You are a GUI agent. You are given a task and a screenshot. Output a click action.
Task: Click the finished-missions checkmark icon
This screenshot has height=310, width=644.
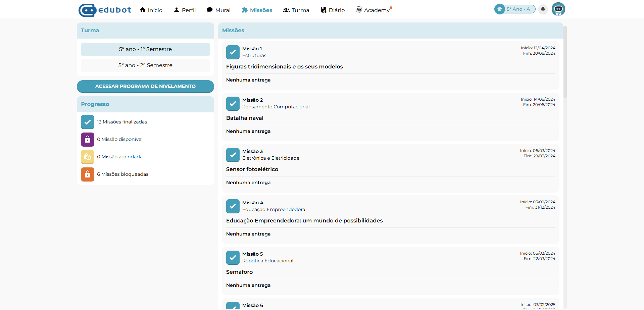click(x=88, y=122)
